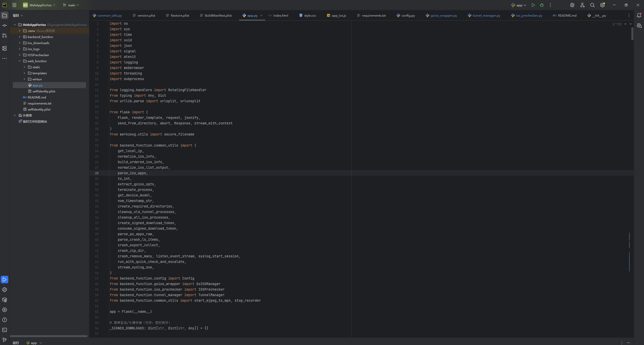The height and width of the screenshot is (345, 644).
Task: Open the Commit tool window
Action: click(5, 25)
